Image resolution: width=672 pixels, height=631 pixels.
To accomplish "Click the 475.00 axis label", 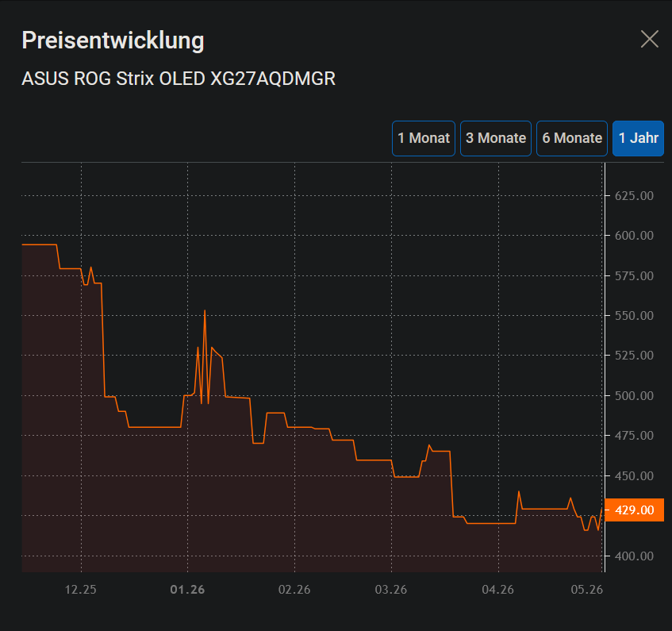I will click(634, 436).
